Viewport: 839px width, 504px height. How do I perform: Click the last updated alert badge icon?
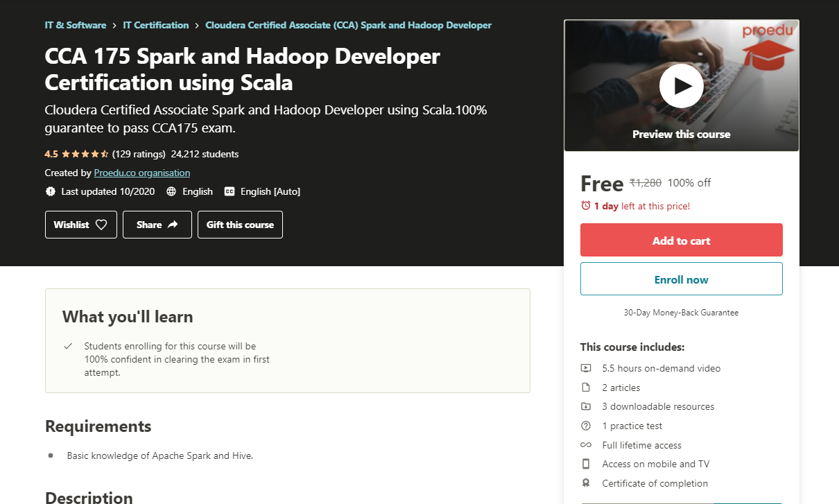[x=51, y=191]
